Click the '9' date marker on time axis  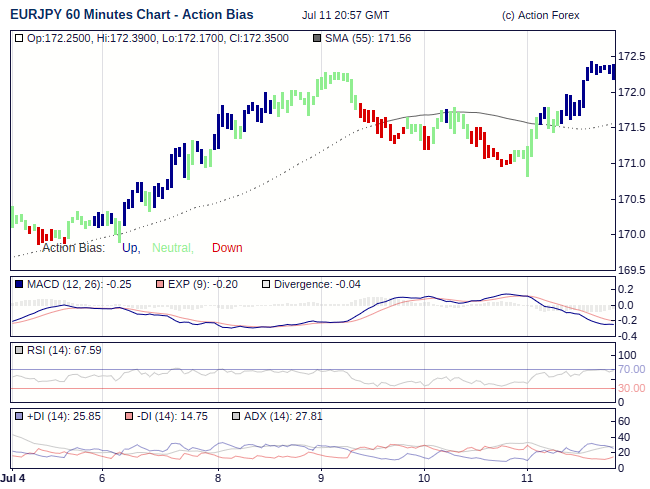321,479
